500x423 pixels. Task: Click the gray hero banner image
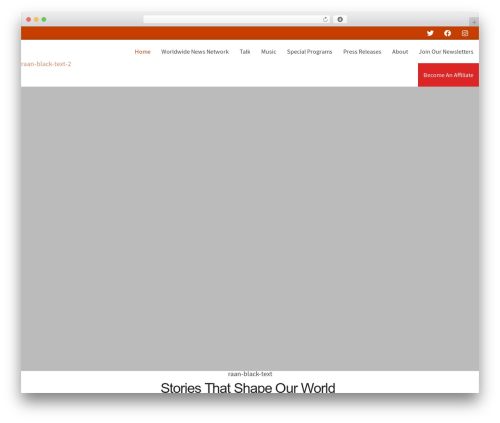250,229
